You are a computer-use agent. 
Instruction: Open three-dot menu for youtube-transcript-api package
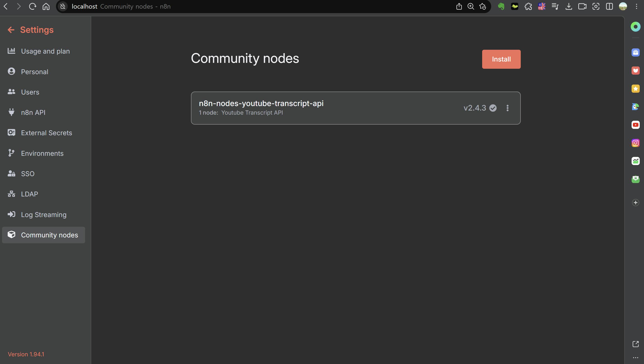pyautogui.click(x=507, y=108)
